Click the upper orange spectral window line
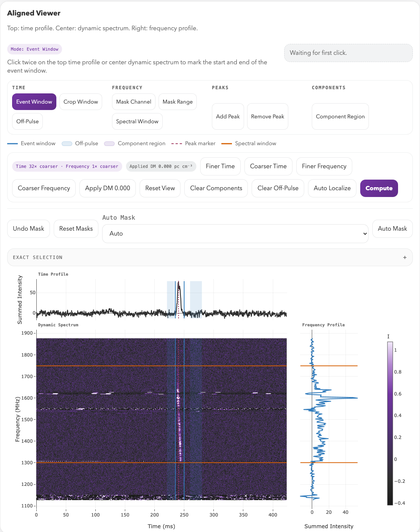The width and height of the screenshot is (420, 532). pos(161,366)
